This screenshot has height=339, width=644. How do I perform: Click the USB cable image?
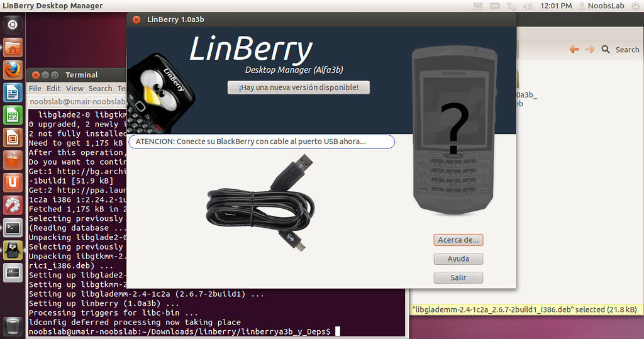(x=260, y=203)
